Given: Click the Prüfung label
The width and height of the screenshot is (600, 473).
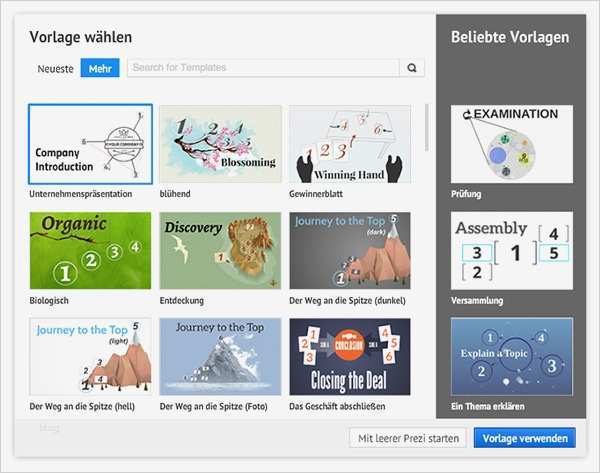Looking at the screenshot, I should click(x=466, y=194).
